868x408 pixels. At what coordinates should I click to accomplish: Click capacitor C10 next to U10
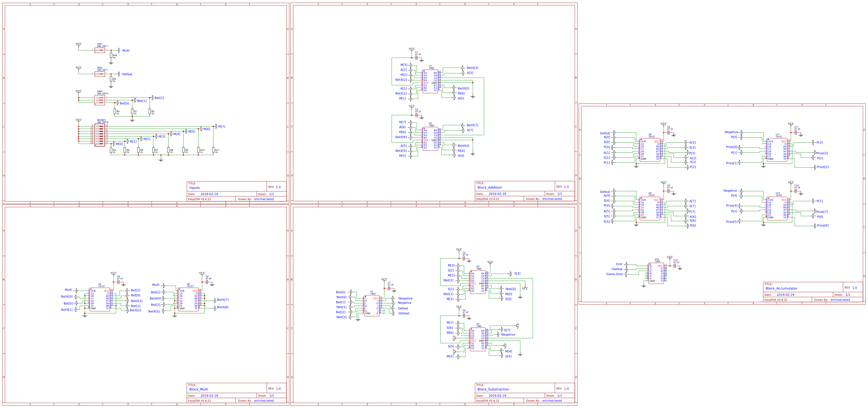[x=675, y=266]
